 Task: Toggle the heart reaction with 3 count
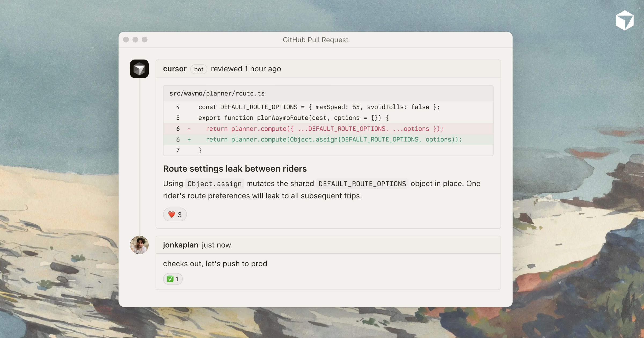point(175,215)
